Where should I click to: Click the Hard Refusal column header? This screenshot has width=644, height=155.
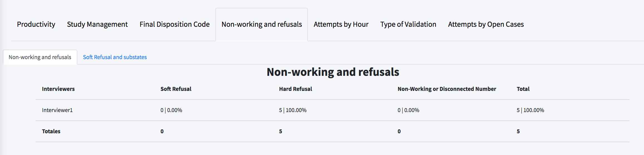click(x=296, y=89)
